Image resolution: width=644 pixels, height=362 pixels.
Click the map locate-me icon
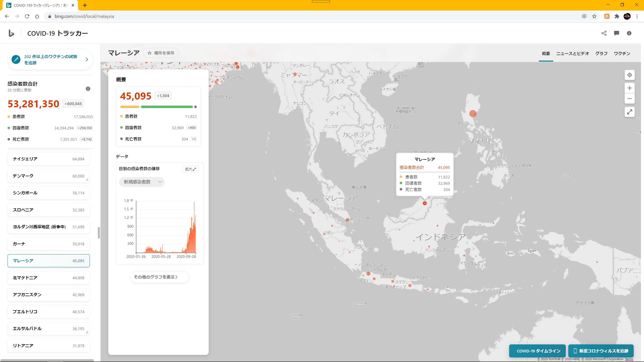629,75
